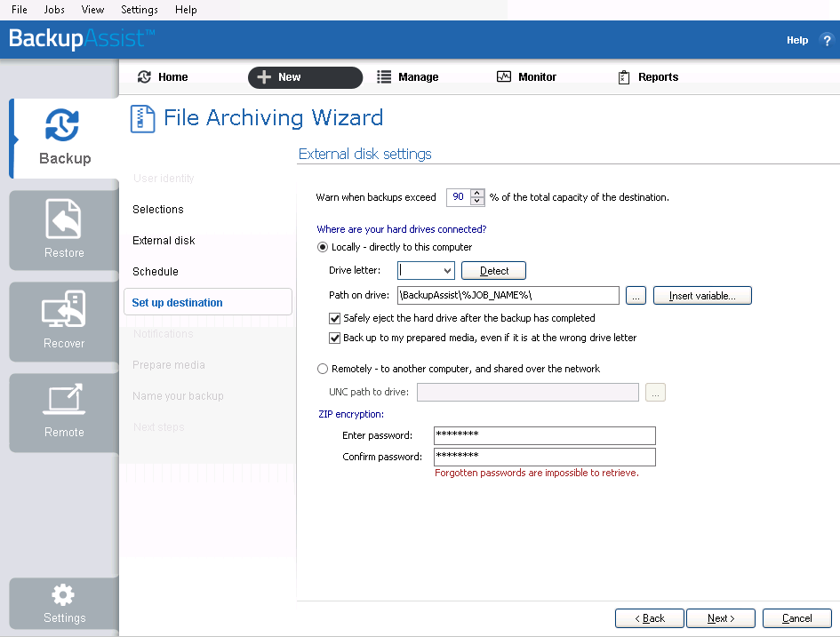Click the Notifications wizard step
Viewport: 840px width, 637px height.
pos(163,333)
